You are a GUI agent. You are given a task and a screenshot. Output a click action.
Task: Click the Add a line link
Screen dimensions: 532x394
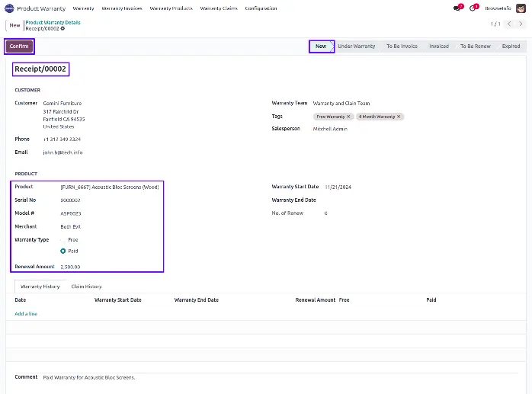pos(26,314)
